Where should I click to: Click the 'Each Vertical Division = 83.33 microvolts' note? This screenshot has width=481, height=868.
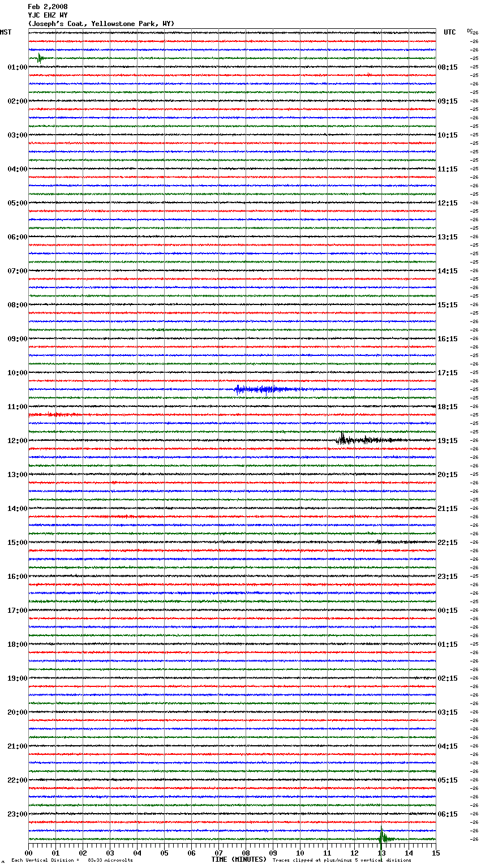(x=72, y=860)
